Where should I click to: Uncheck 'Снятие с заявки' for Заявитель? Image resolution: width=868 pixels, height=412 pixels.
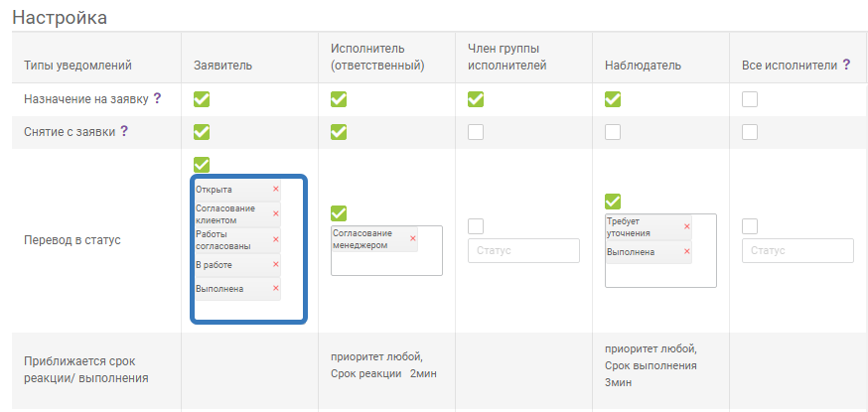click(x=202, y=132)
